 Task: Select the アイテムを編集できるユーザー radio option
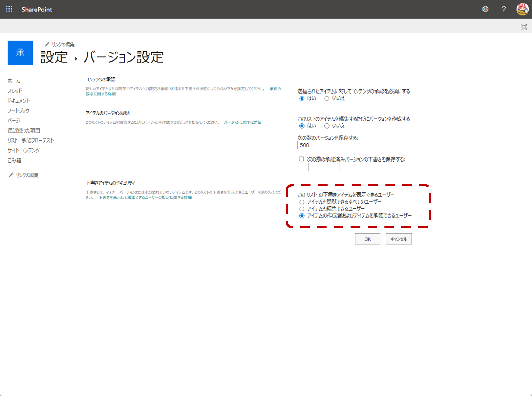302,209
